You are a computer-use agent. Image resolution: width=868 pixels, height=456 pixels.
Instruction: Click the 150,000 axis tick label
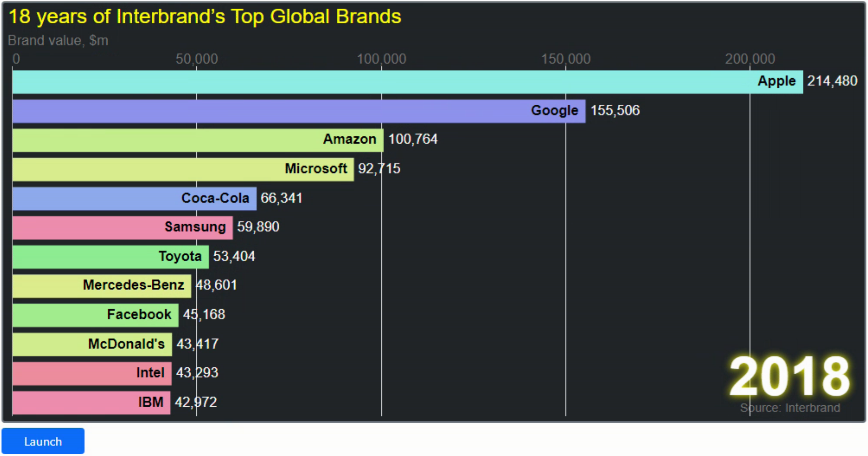click(x=566, y=59)
